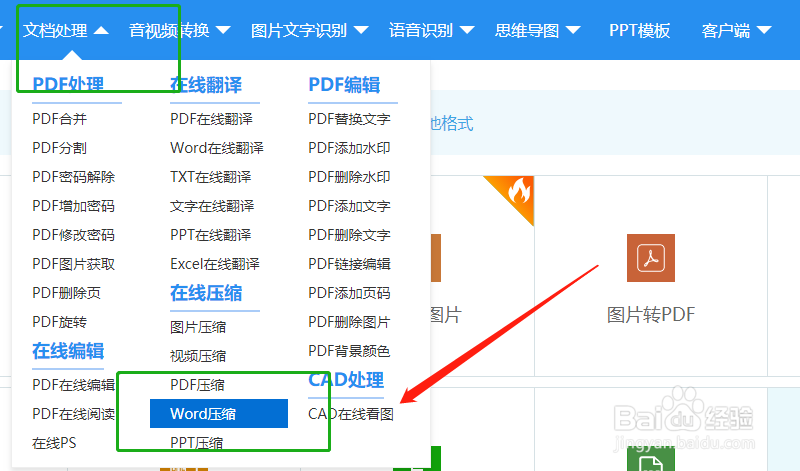Image resolution: width=800 pixels, height=471 pixels.
Task: Choose 文字在线翻译
Action: [x=212, y=206]
